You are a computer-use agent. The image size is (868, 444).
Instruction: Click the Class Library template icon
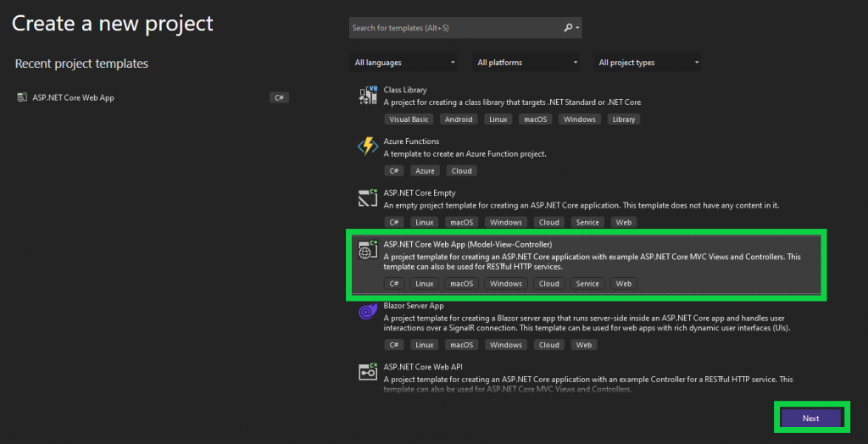pos(368,95)
